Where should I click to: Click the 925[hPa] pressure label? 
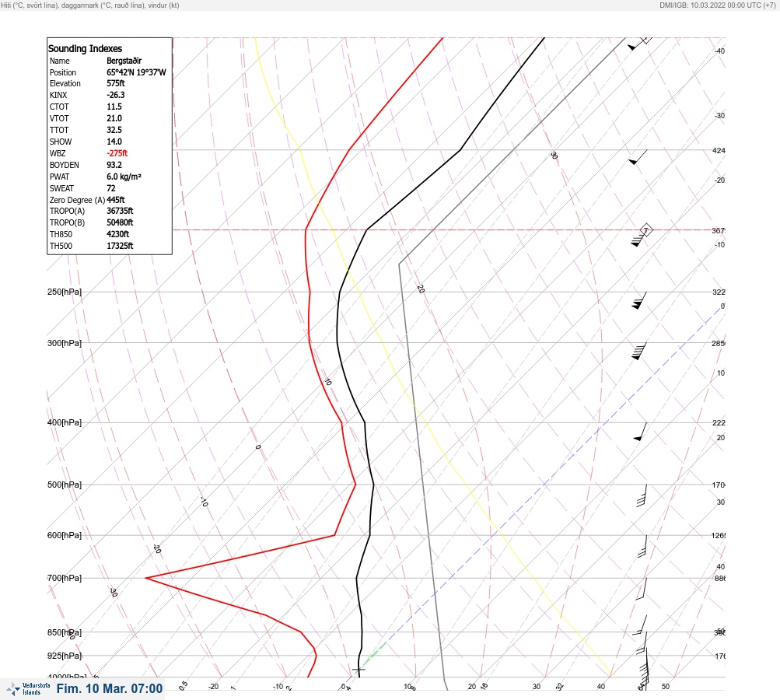pyautogui.click(x=65, y=656)
